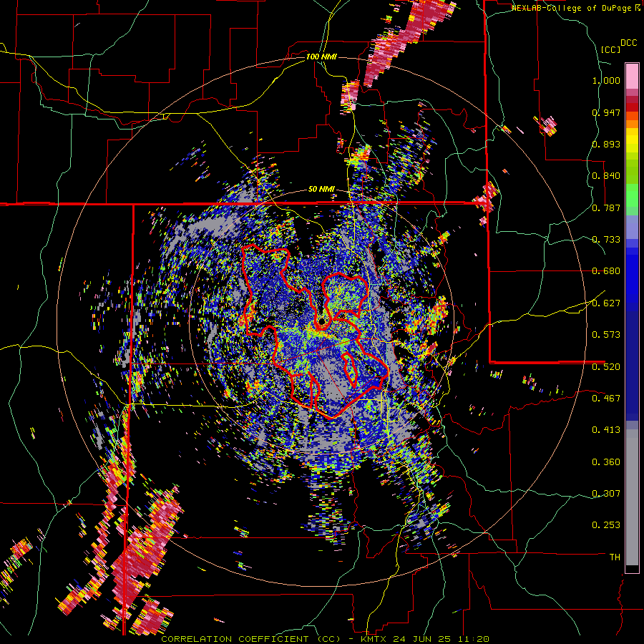
Task: Pick the bright green color bar segment
Action: pyautogui.click(x=632, y=195)
